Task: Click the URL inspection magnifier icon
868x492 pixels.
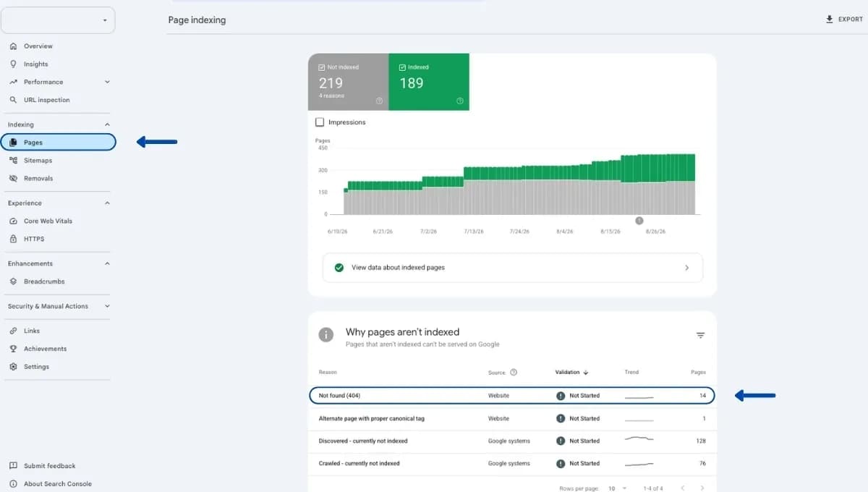Action: 13,101
